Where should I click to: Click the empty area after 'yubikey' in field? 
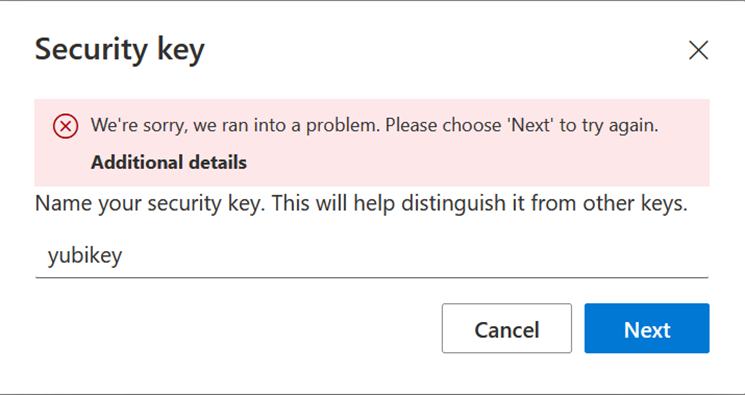point(413,256)
